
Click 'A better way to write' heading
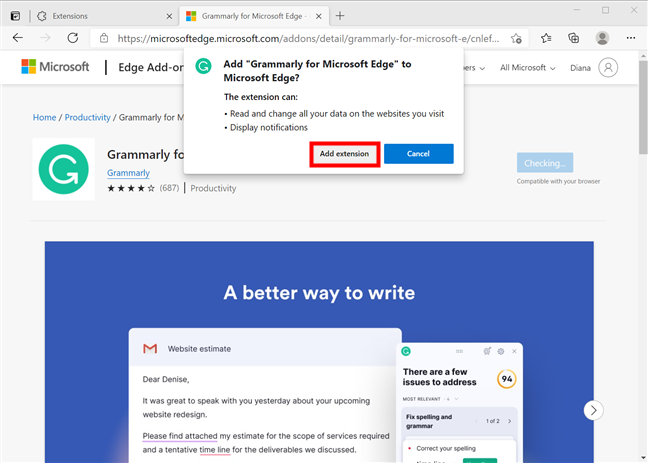pos(319,293)
